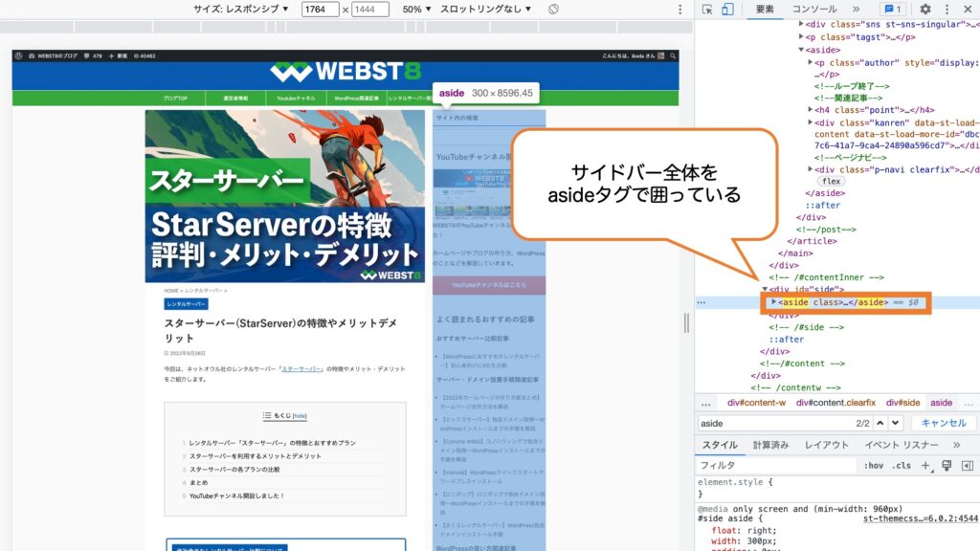Expand div class sns st-sns-singular node
Screen dimensions: 980x551
tap(801, 24)
